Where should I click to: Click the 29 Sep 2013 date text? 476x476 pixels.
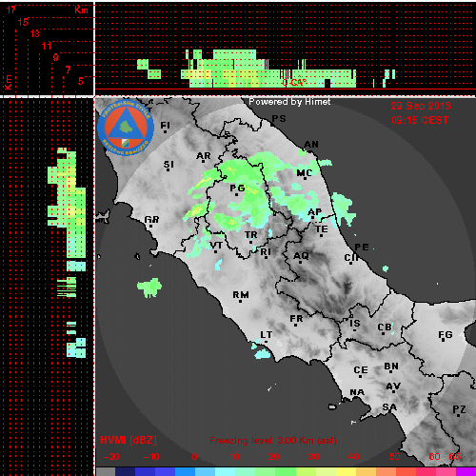coord(421,106)
